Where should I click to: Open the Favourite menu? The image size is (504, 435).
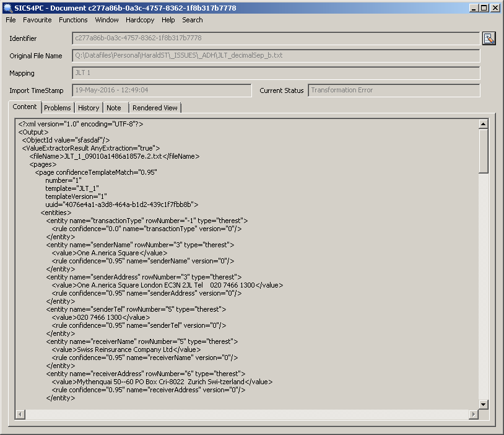tap(37, 20)
